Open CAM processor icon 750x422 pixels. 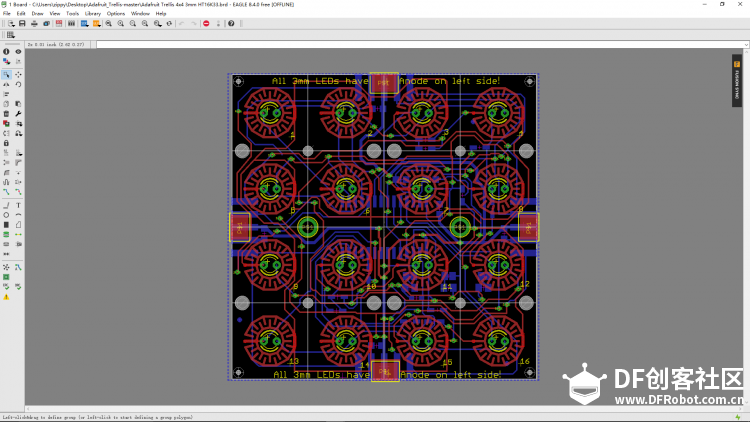click(x=46, y=23)
